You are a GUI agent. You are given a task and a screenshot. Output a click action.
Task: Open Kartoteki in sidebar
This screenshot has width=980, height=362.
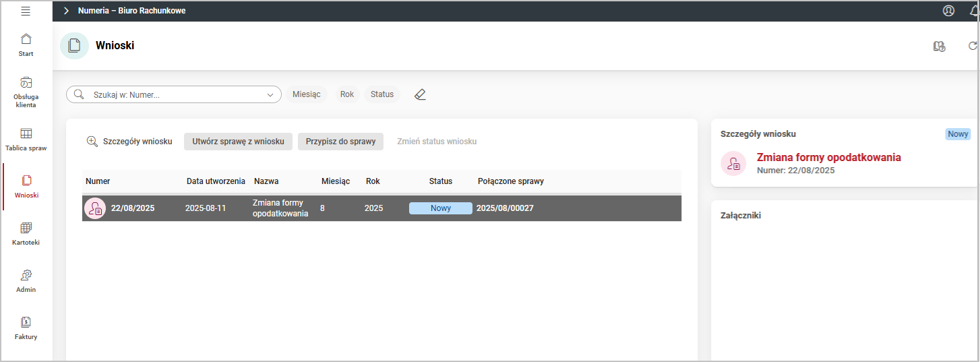pyautogui.click(x=26, y=233)
